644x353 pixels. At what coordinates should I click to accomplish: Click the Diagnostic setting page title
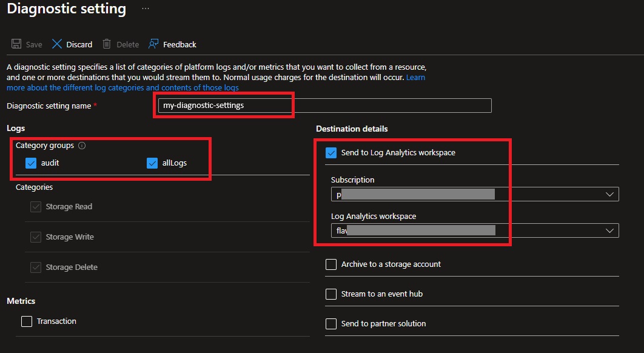coord(67,8)
